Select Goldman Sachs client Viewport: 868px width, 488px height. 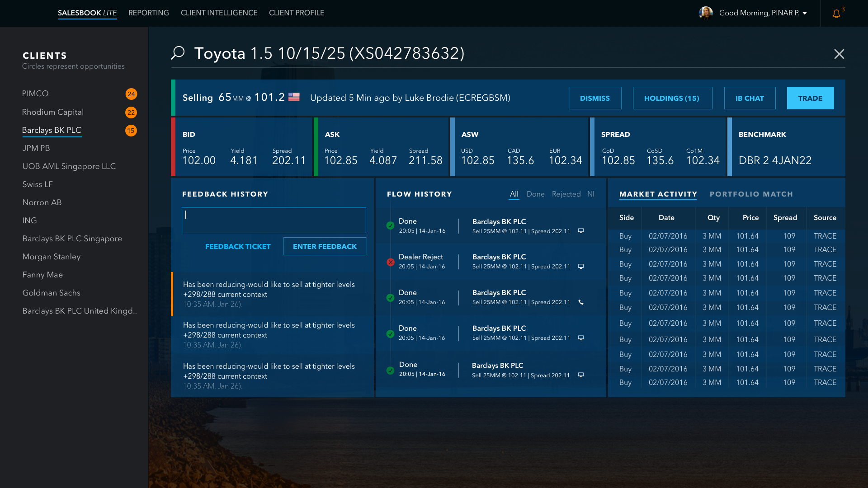pos(52,293)
